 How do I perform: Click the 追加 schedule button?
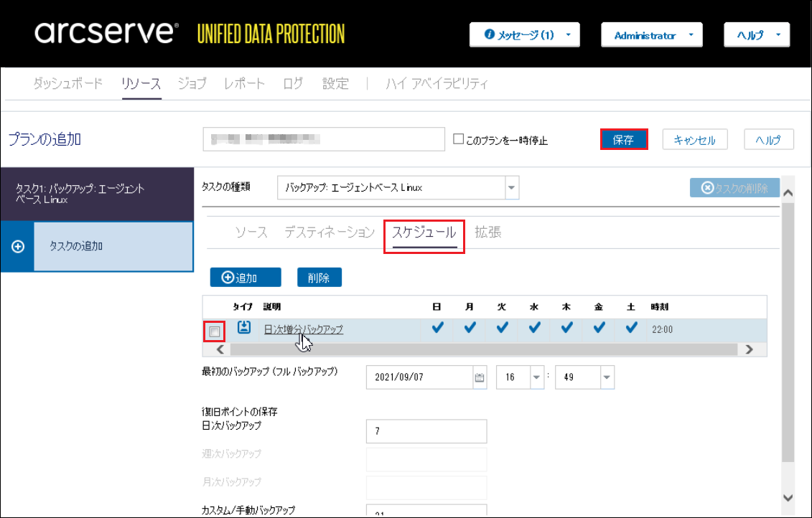(x=246, y=278)
